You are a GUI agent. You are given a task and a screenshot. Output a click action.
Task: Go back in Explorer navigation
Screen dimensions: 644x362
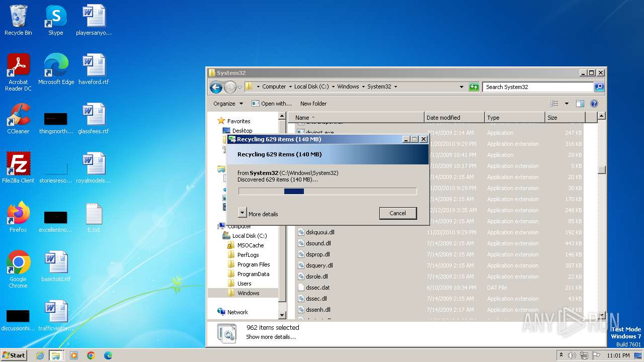(216, 87)
